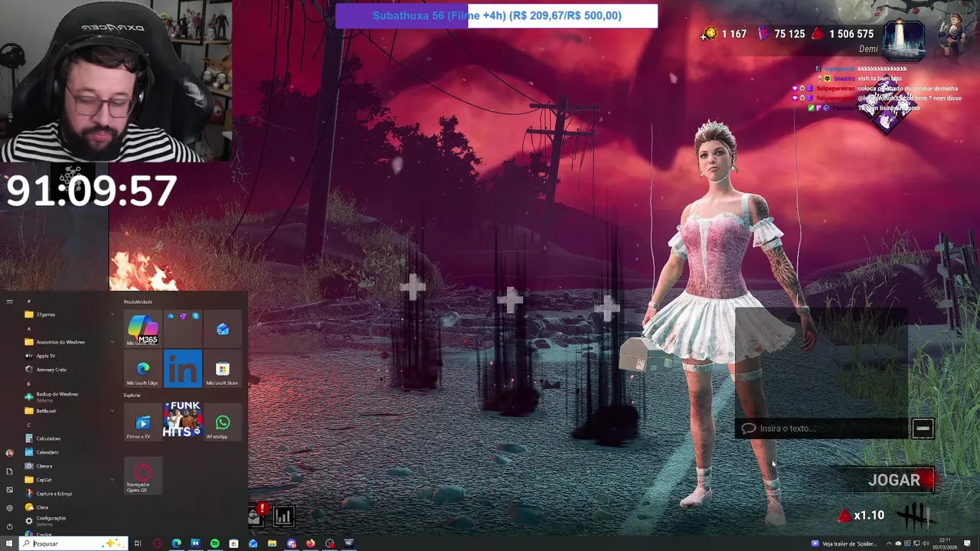The height and width of the screenshot is (551, 980).
Task: Click the Produtividade group heading
Action: pos(138,302)
